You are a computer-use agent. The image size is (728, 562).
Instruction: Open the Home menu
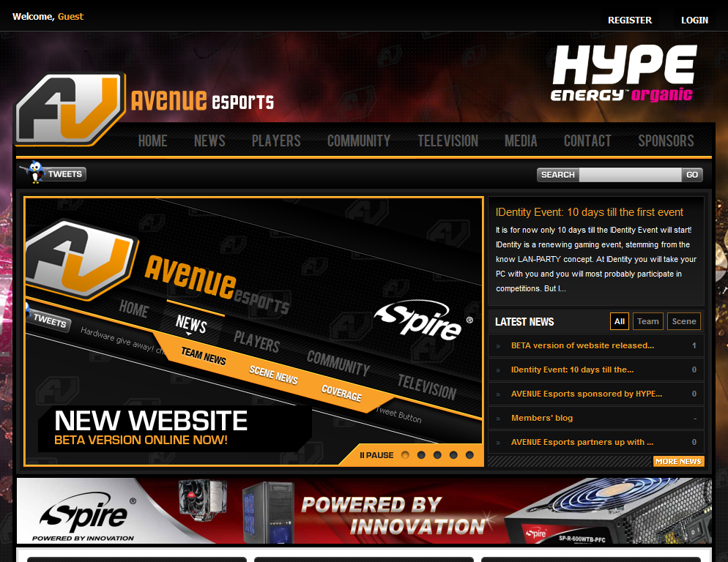tap(153, 140)
